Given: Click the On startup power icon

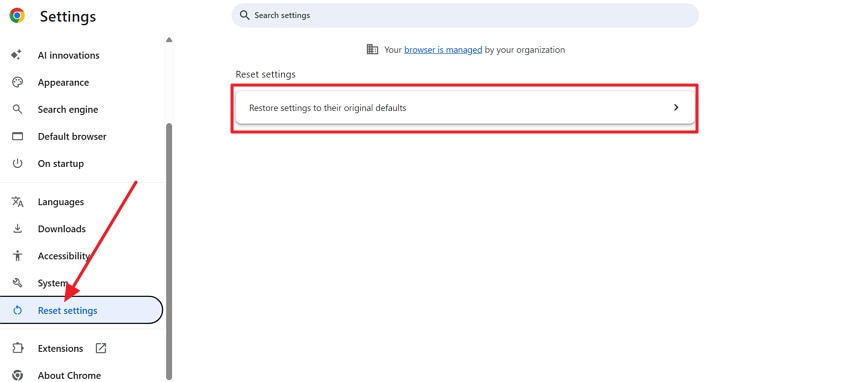Looking at the screenshot, I should [17, 164].
